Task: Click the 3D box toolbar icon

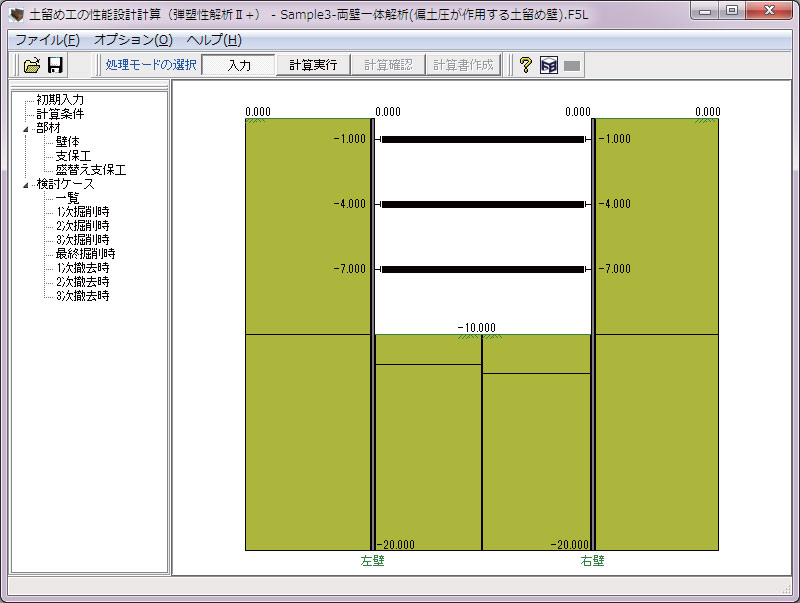Action: pos(549,65)
